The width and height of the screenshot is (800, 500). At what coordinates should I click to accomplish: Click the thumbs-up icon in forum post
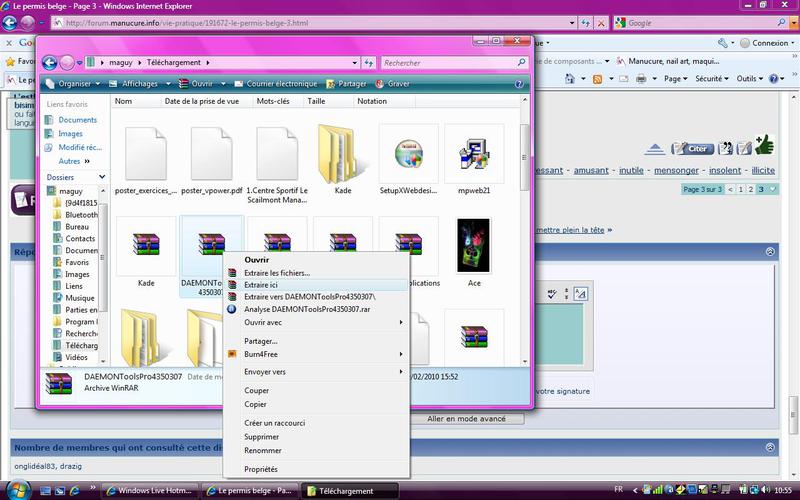pyautogui.click(x=765, y=147)
